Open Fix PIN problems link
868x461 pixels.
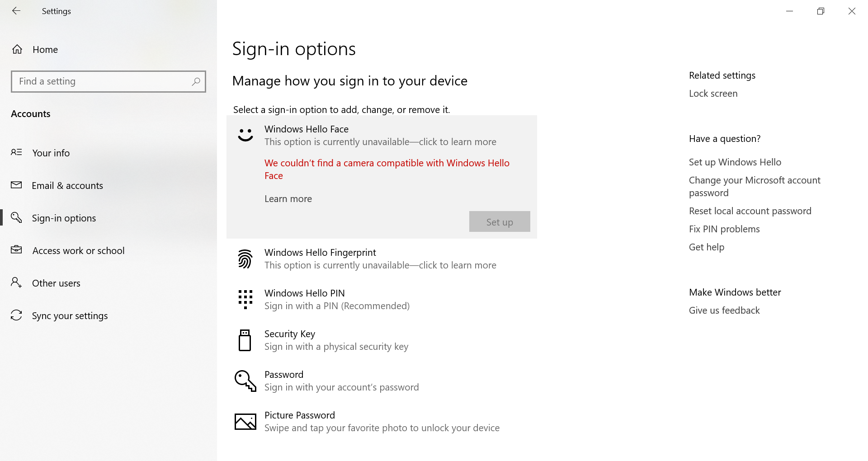tap(724, 229)
